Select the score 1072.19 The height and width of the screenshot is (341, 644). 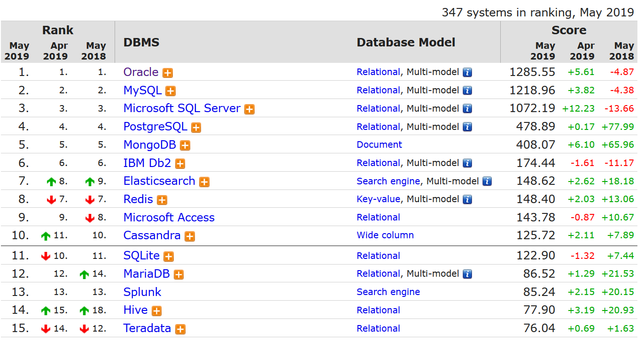click(532, 108)
